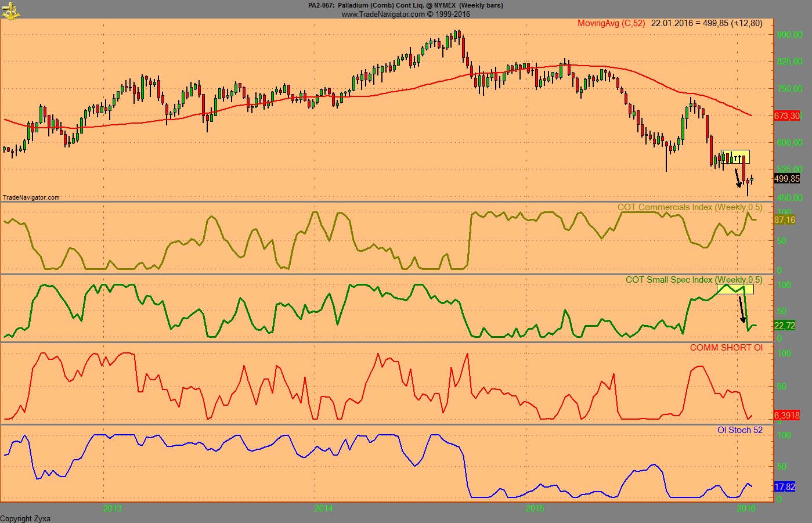Viewport: 812px width, 523px height.
Task: Select the 2014 axis label
Action: (x=324, y=507)
